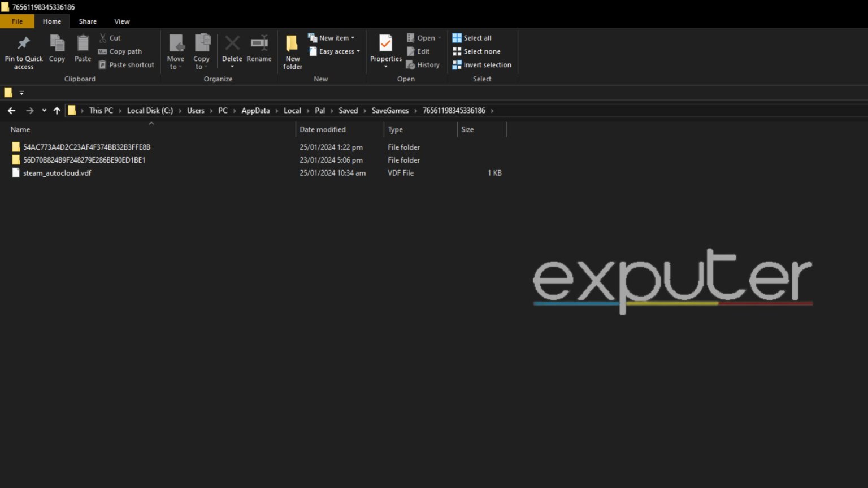Navigate to SaveGames in the breadcrumb path

tap(390, 110)
